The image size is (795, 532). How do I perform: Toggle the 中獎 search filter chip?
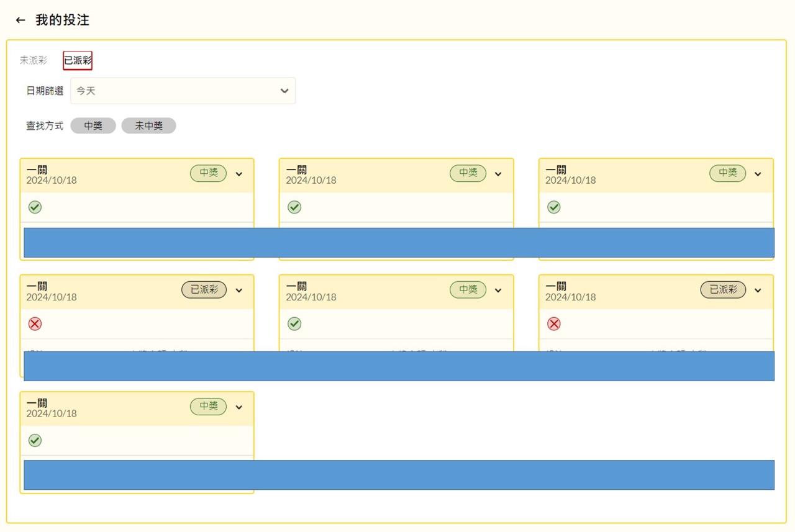(93, 126)
